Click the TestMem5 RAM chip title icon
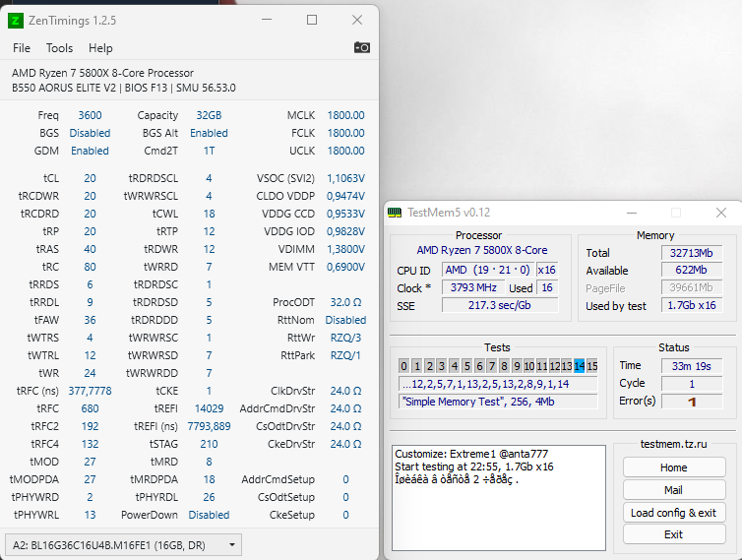Image resolution: width=742 pixels, height=560 pixels. click(395, 212)
